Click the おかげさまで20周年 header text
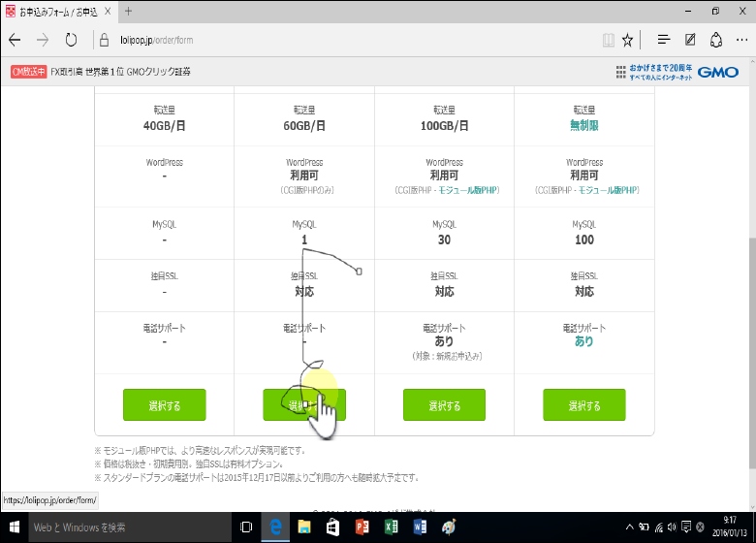The height and width of the screenshot is (543, 756). tap(661, 68)
